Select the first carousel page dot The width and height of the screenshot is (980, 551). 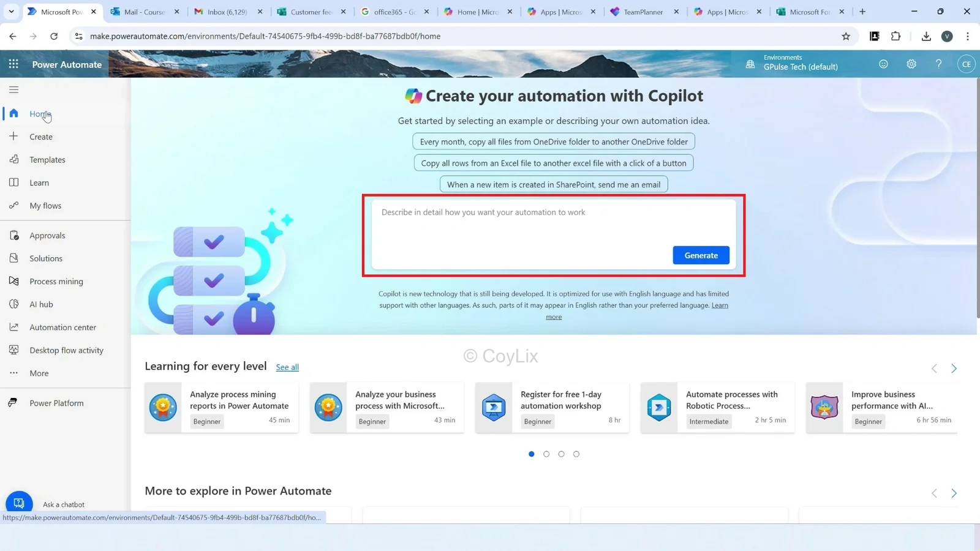531,454
